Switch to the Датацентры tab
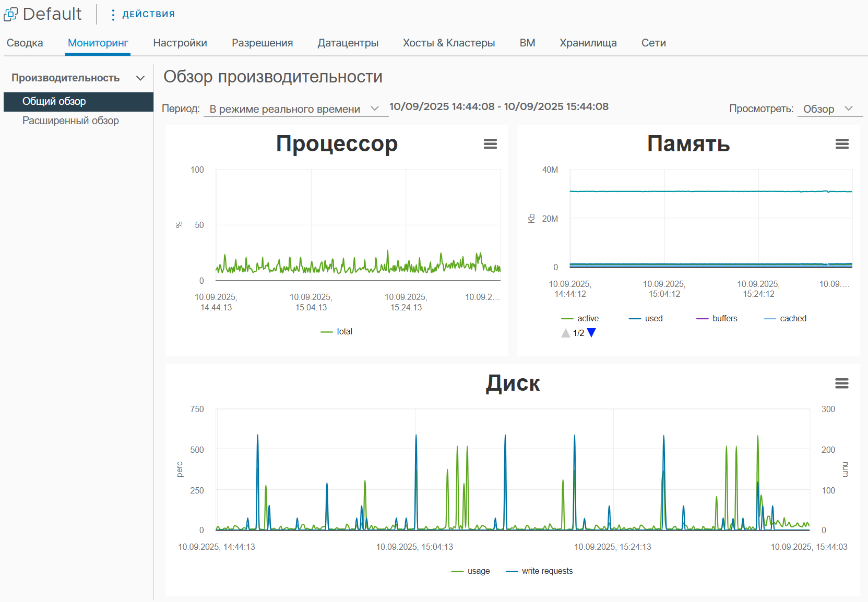The image size is (868, 602). coord(348,43)
